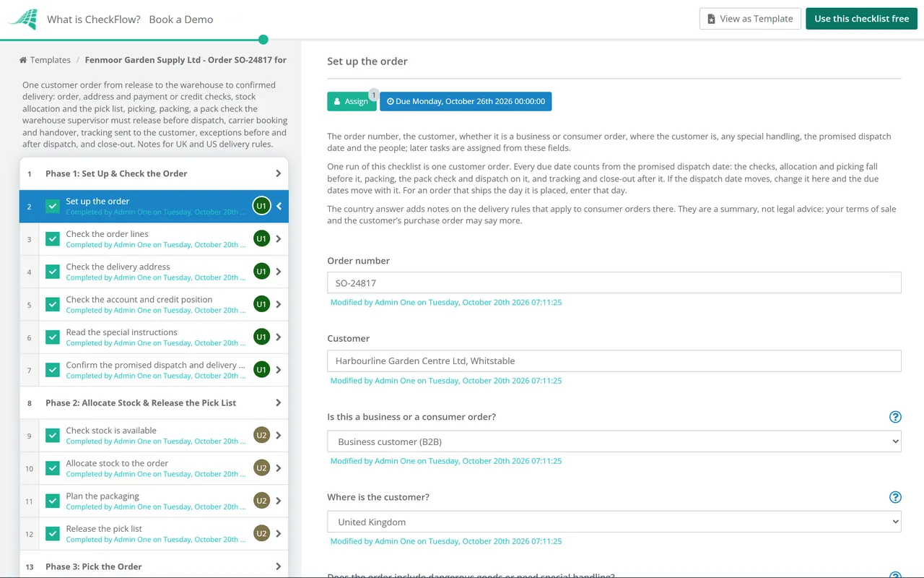The image size is (924, 578).
Task: Open the Plan the packaging task
Action: coord(154,501)
